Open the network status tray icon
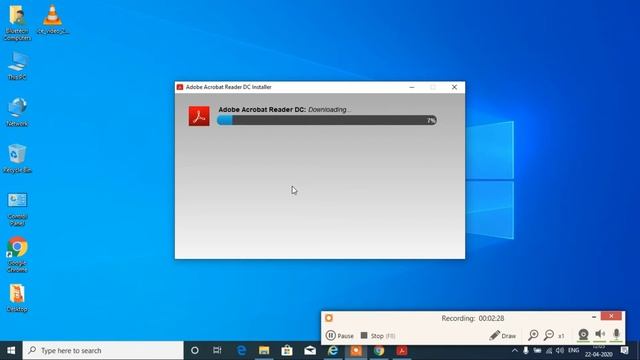The height and width of the screenshot is (360, 640). (x=549, y=351)
